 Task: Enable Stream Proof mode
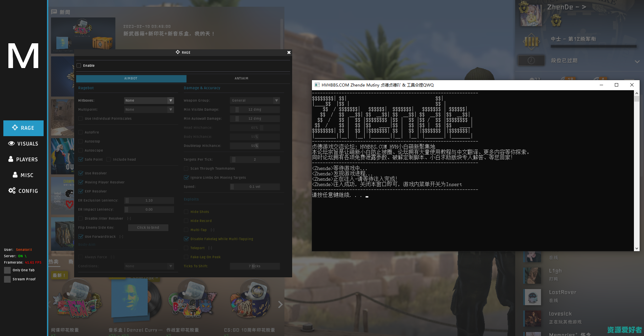[7, 279]
